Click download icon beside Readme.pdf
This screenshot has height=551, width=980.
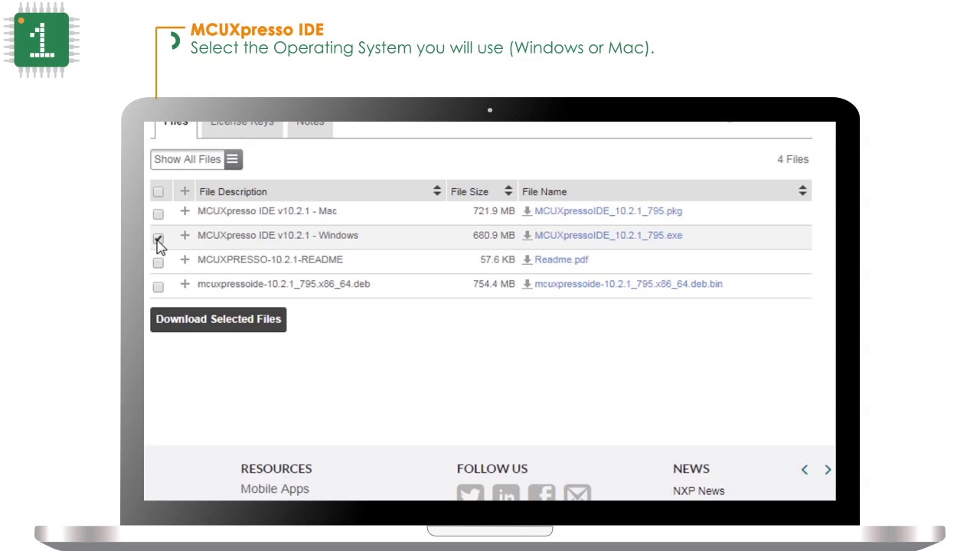[527, 260]
